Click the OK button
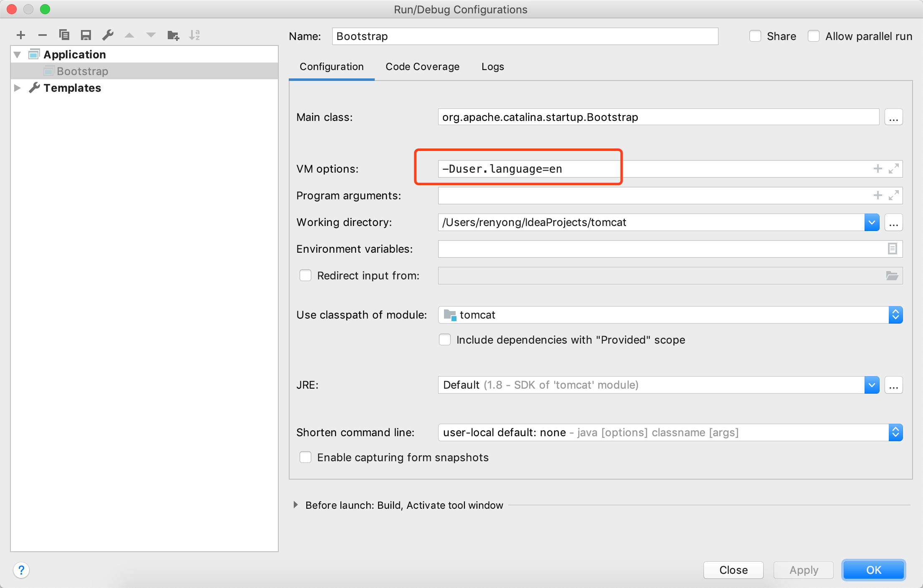The width and height of the screenshot is (923, 588). (873, 570)
